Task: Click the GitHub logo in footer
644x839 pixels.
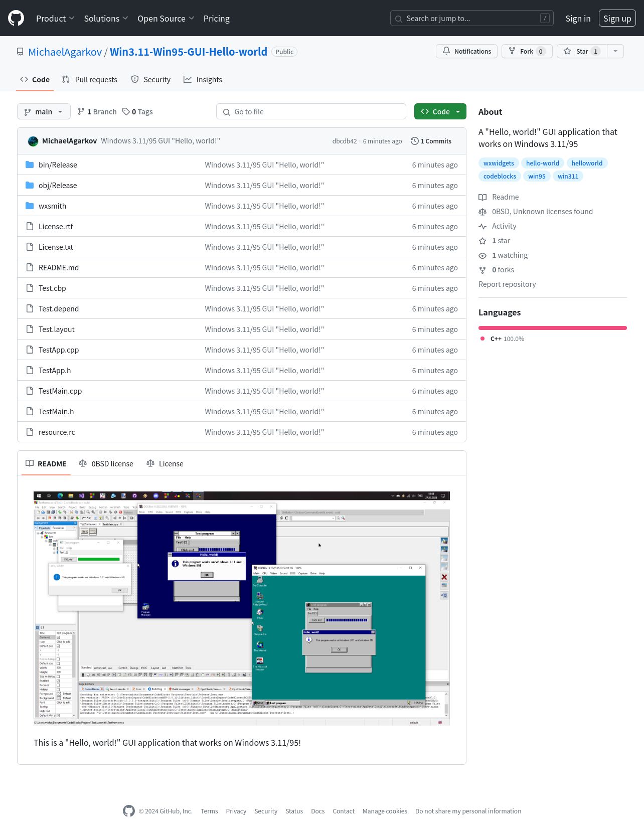Action: tap(129, 811)
